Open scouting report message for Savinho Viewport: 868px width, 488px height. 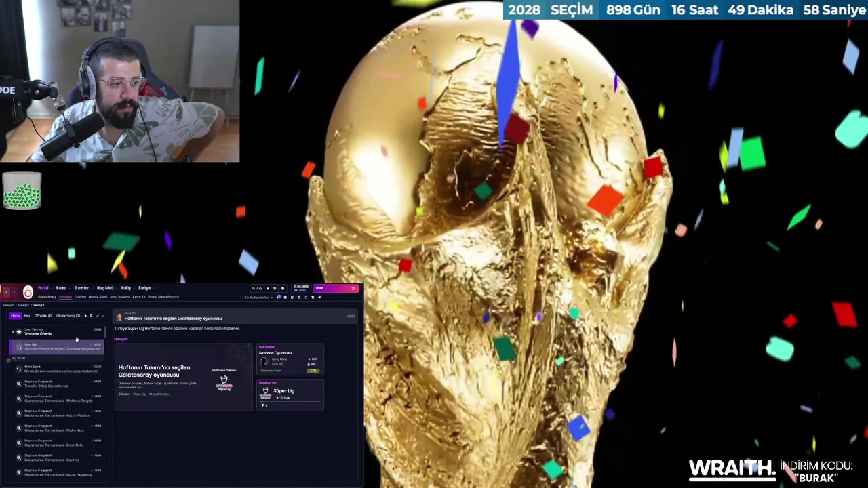pos(57,457)
